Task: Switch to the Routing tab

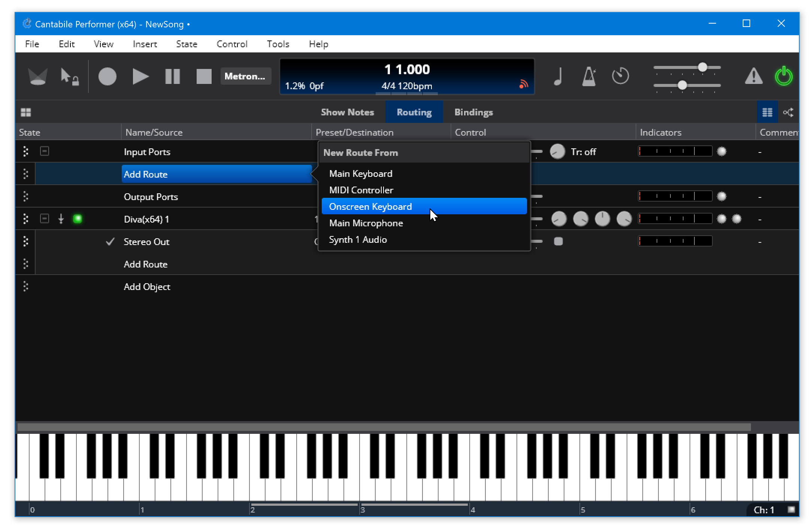Action: coord(414,112)
